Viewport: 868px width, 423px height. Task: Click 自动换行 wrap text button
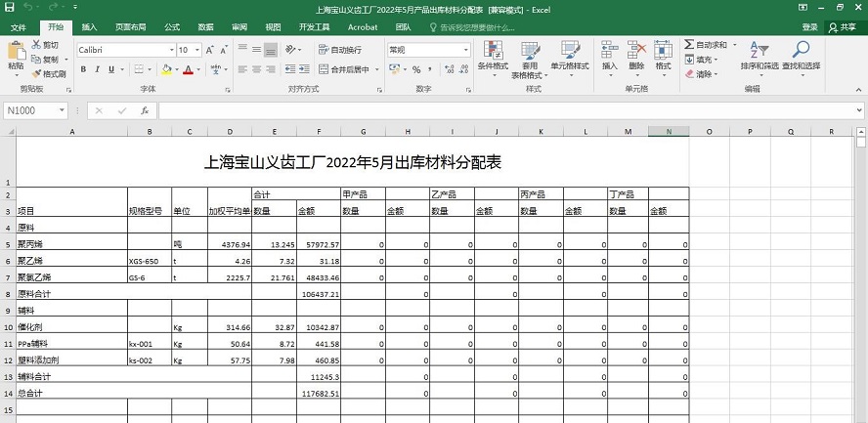340,50
